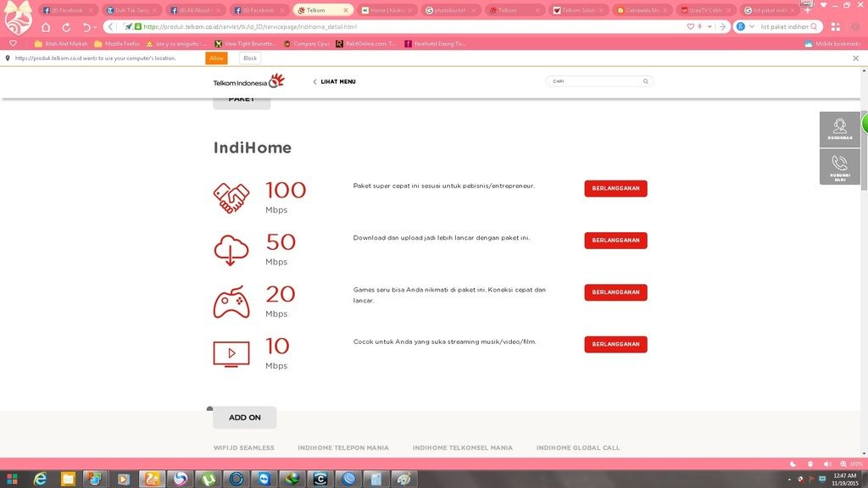Open INDIHOME TELEPON MANIA link
Screen dimensions: 868x488
click(x=343, y=447)
